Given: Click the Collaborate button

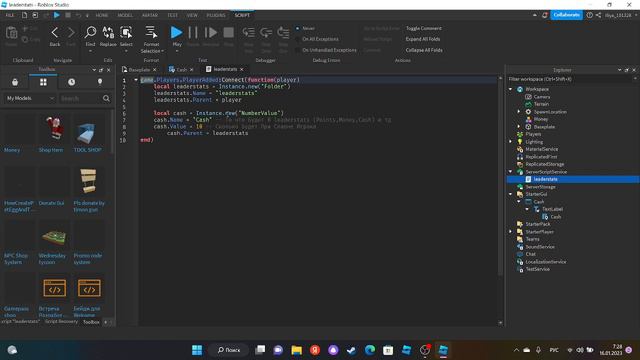Looking at the screenshot, I should (x=566, y=15).
